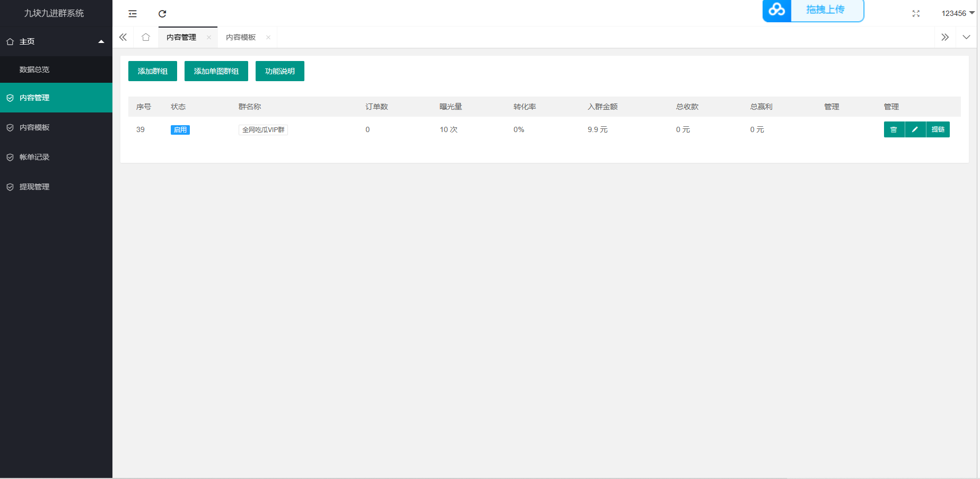
Task: Expand the tab options chevron dropdown
Action: tap(966, 37)
